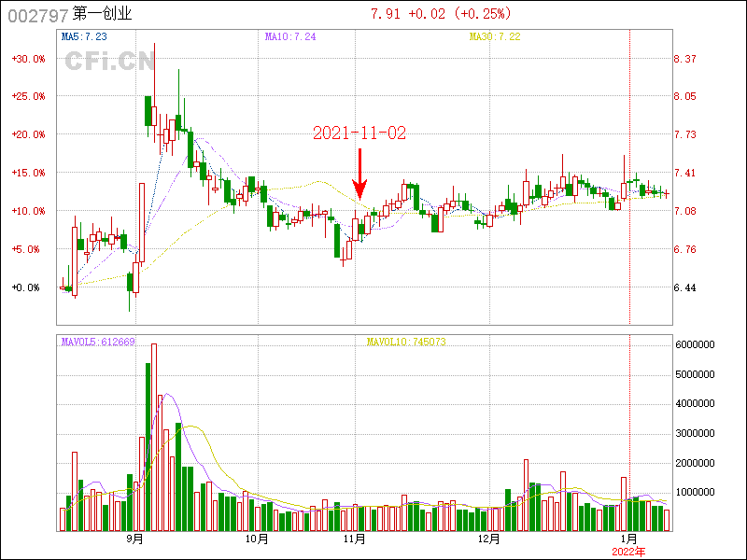This screenshot has height=560, width=747.
Task: Click the 6000000 volume axis label
Action: 696,345
